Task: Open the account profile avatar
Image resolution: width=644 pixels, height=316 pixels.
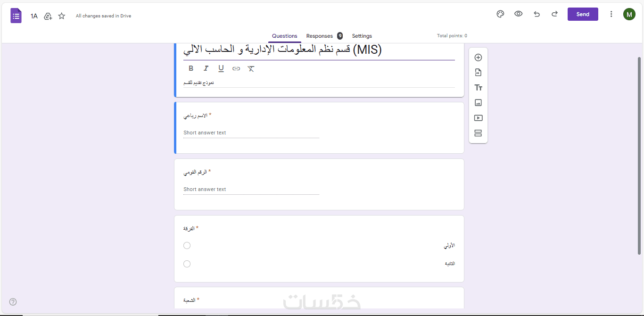Action: (x=629, y=14)
